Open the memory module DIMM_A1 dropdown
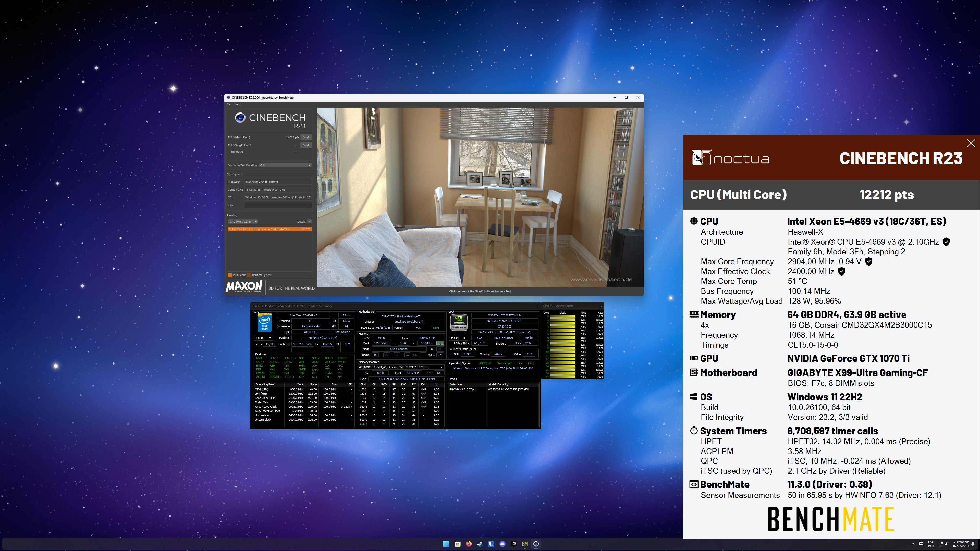The height and width of the screenshot is (551, 980). [x=401, y=367]
